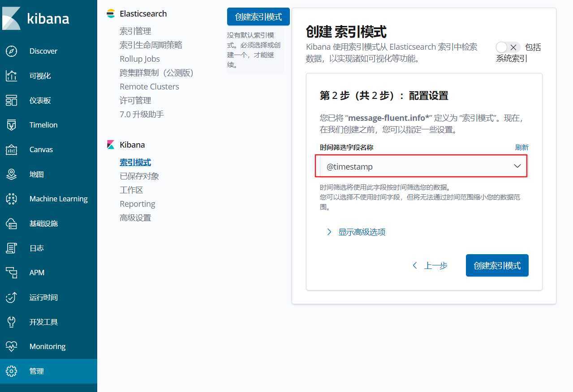Open Remote Clusters
Screen dimensions: 573x392
pyautogui.click(x=149, y=86)
